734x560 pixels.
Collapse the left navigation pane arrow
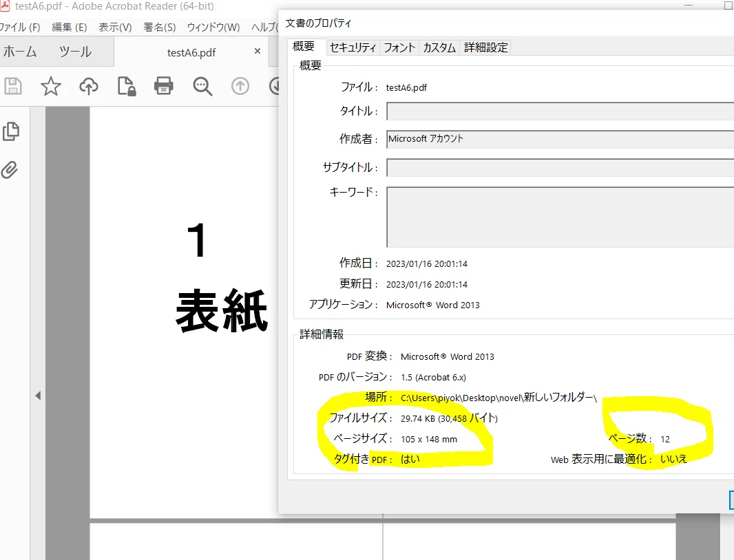(38, 396)
